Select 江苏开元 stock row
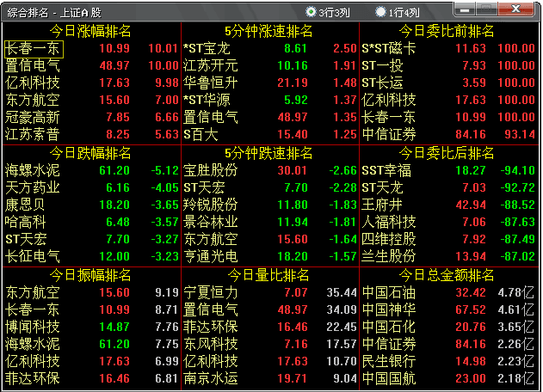This screenshot has width=543, height=392. (269, 65)
